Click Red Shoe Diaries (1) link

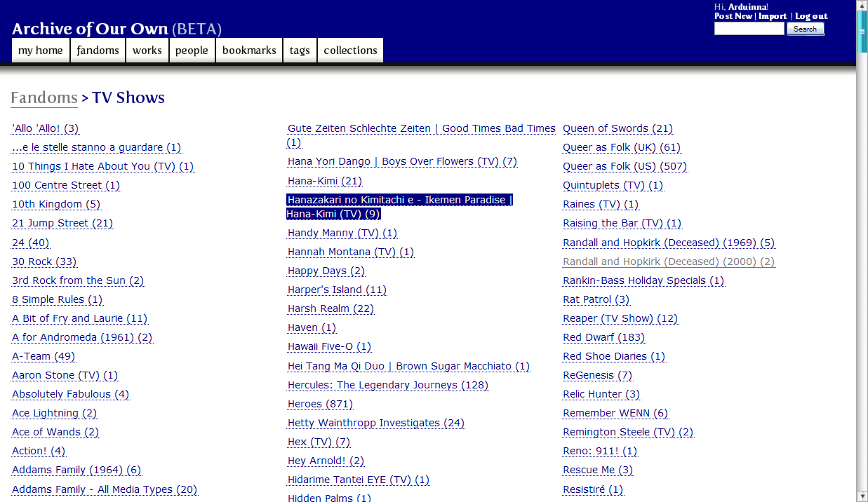pyautogui.click(x=615, y=356)
